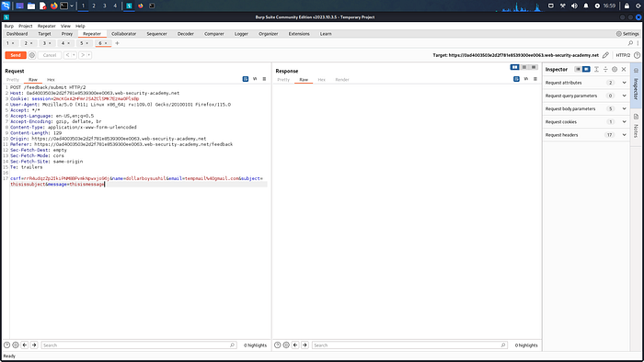Open Notes side tab
644x362 pixels.
(636, 126)
